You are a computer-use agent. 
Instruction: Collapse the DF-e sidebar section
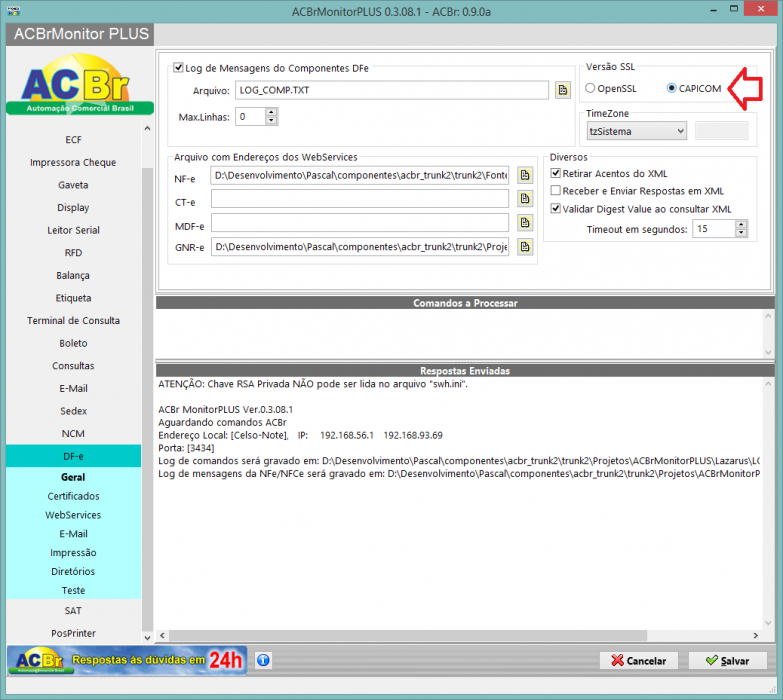[73, 456]
